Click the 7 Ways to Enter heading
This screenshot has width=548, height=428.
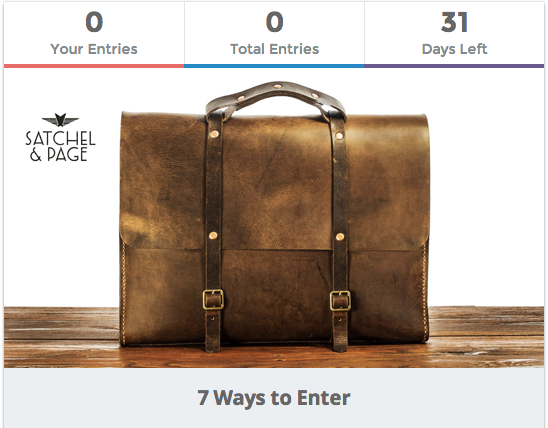click(x=274, y=398)
